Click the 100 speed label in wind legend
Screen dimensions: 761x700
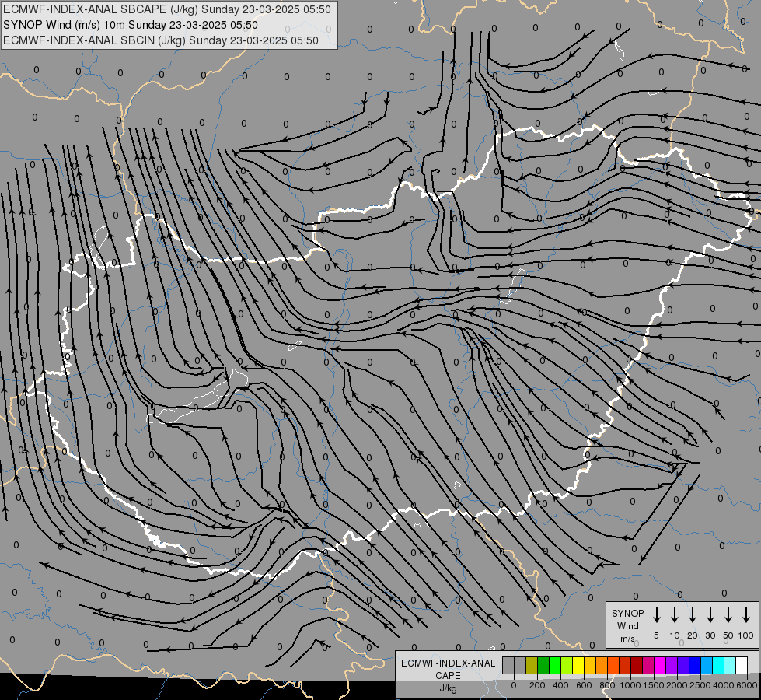tap(746, 635)
